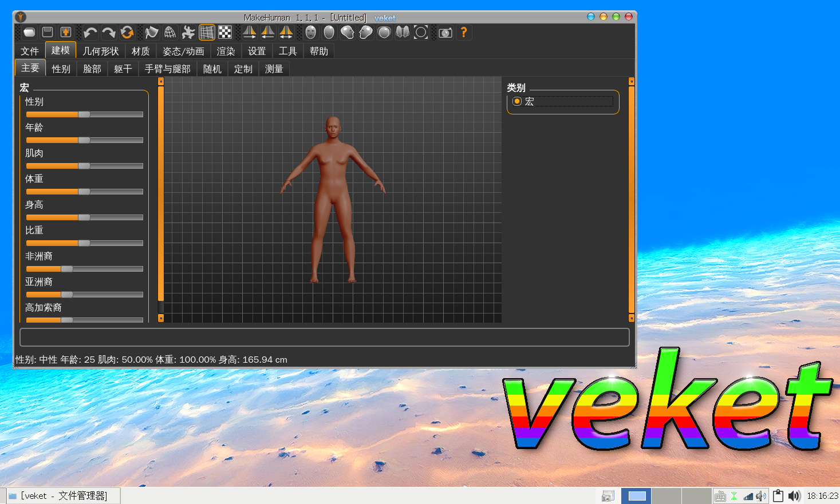Select the active blue desktop pager

click(x=637, y=496)
